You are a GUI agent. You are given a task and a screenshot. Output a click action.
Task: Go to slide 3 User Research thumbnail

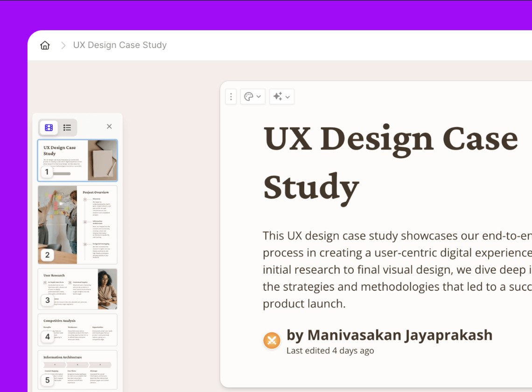pos(77,289)
